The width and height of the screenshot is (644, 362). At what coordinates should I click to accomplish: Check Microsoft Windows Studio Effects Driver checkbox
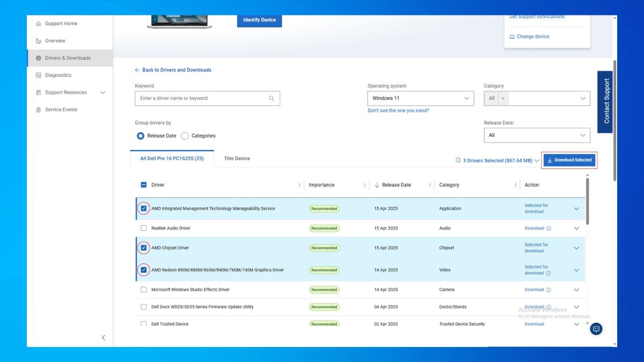click(143, 290)
